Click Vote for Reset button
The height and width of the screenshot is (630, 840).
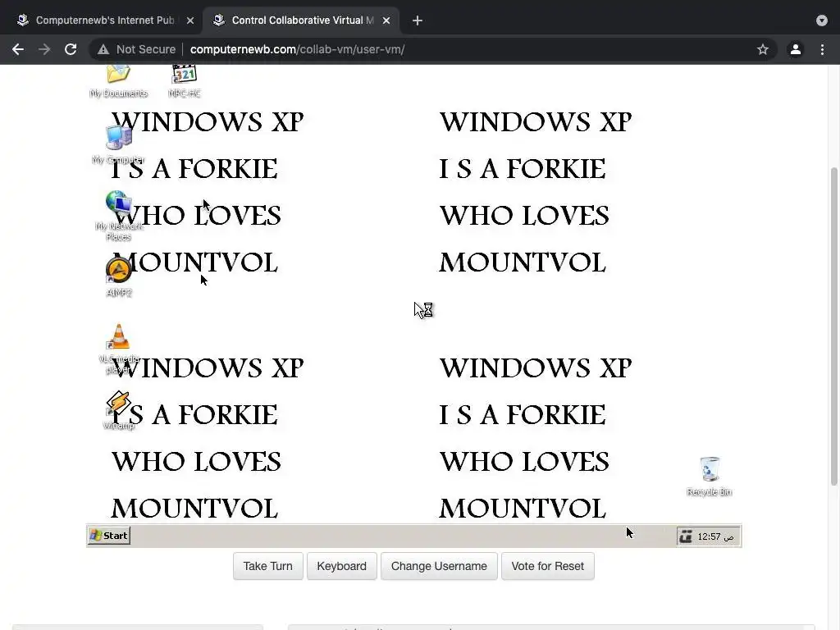[x=547, y=566]
